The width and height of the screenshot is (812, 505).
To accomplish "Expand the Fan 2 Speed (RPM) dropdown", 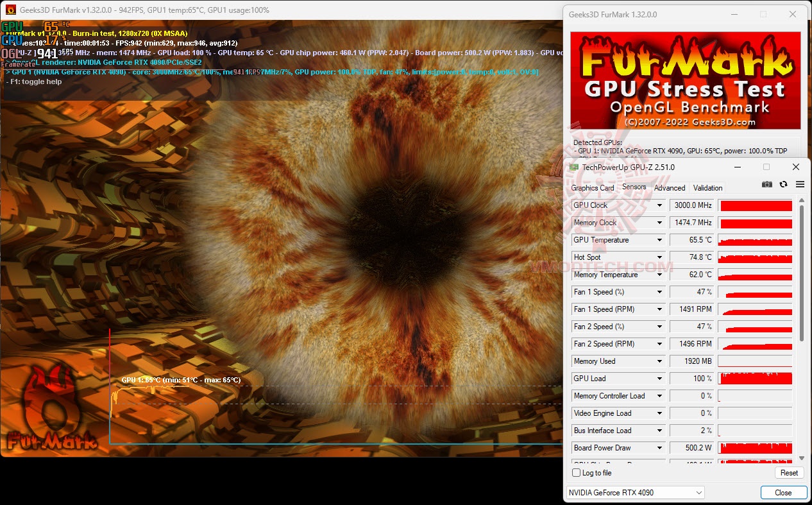I will 659,344.
